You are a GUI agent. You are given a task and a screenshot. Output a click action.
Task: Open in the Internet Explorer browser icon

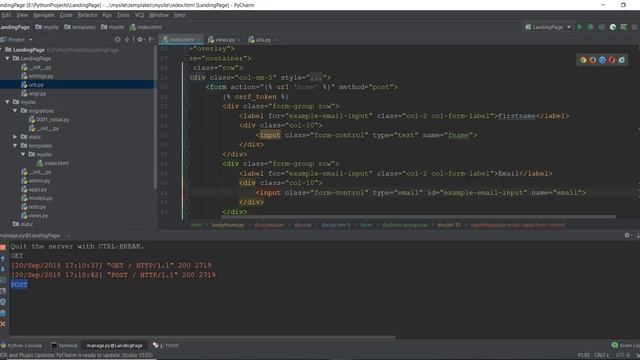[621, 60]
